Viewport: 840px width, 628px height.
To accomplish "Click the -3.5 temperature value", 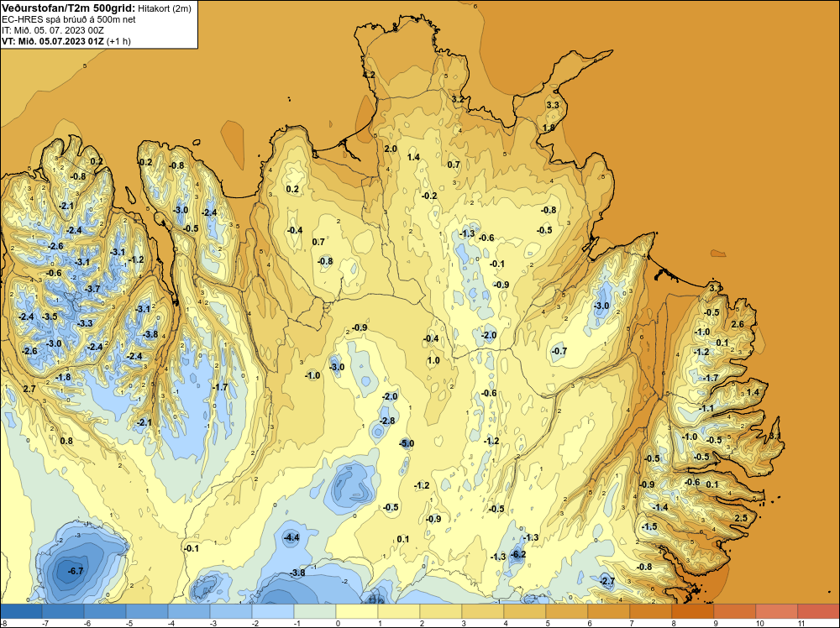I will coord(50,317).
